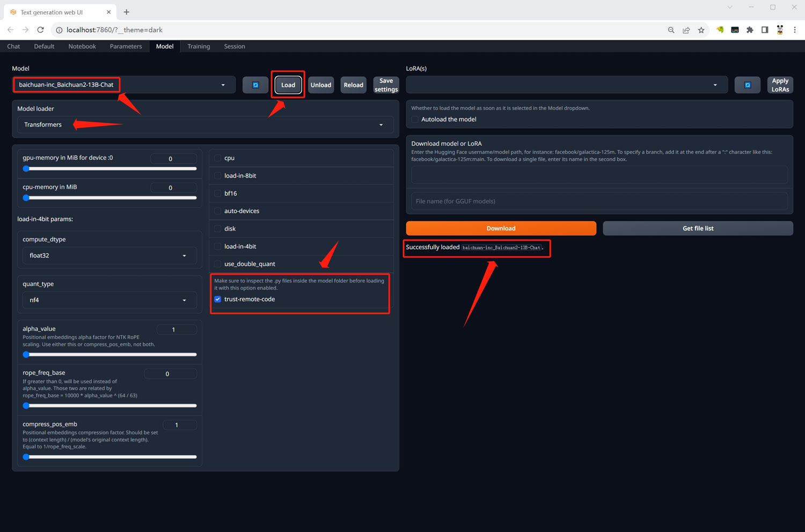Open the Notebook tab
The image size is (805, 532).
[x=82, y=47]
